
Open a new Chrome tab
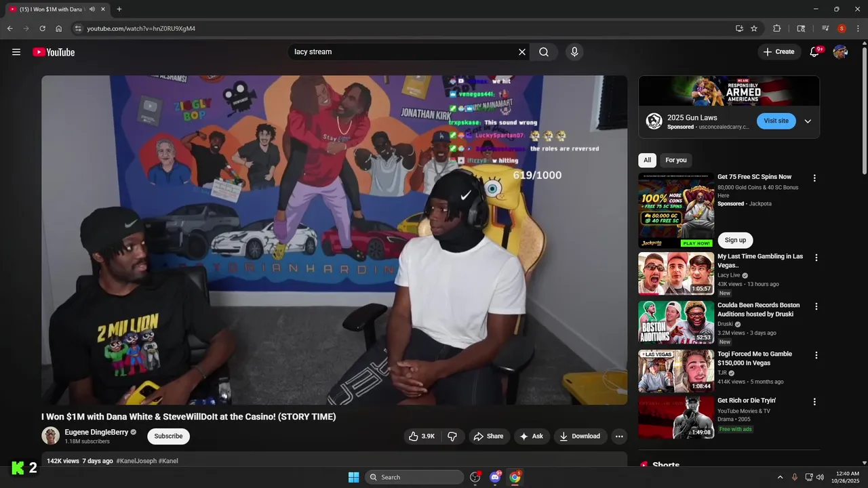tap(119, 9)
